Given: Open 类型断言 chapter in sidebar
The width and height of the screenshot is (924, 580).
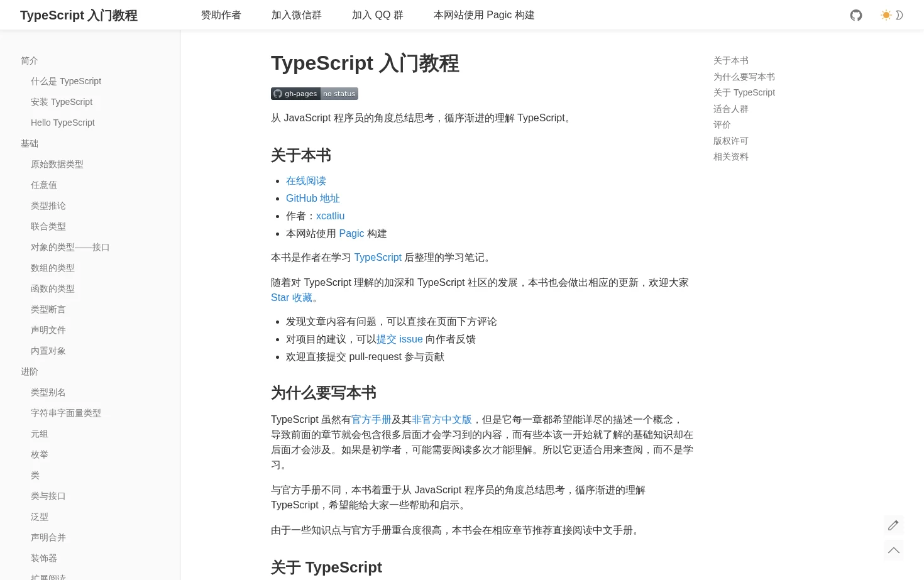Looking at the screenshot, I should (48, 309).
